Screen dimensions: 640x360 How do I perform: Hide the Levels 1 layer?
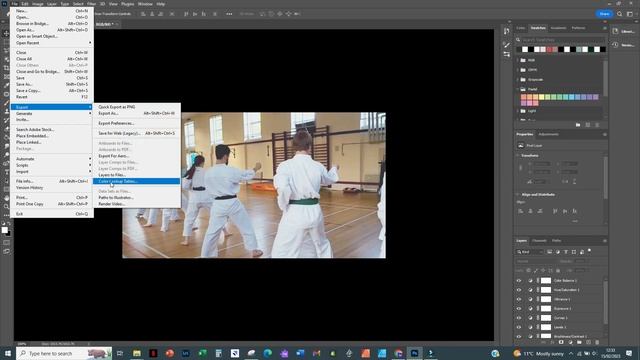[x=519, y=327]
